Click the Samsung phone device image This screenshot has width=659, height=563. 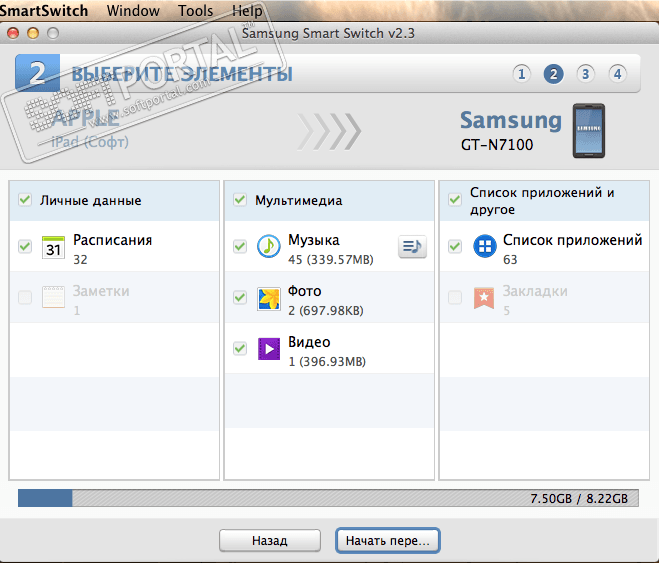point(588,131)
